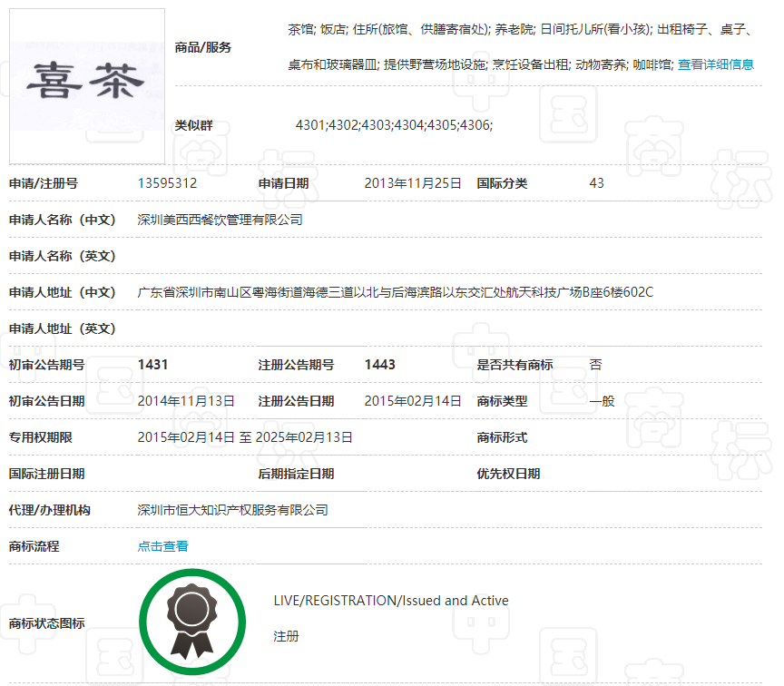Select agency name 深圳市恒大知识产权服务有限公司
Viewport: 784px width, 686px height.
pos(232,510)
